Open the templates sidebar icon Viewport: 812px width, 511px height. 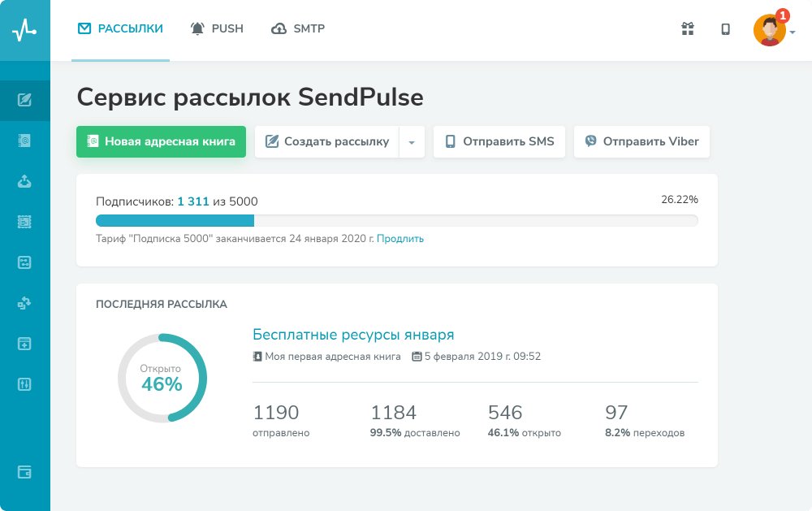click(24, 221)
